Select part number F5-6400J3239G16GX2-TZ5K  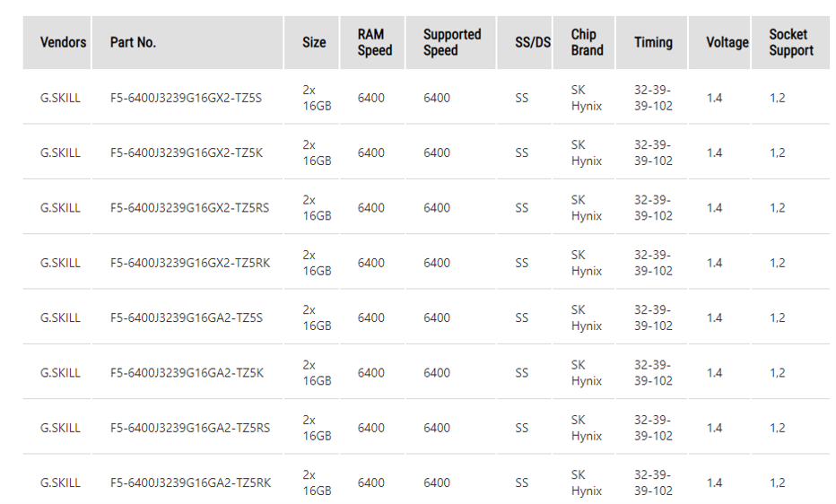(187, 152)
